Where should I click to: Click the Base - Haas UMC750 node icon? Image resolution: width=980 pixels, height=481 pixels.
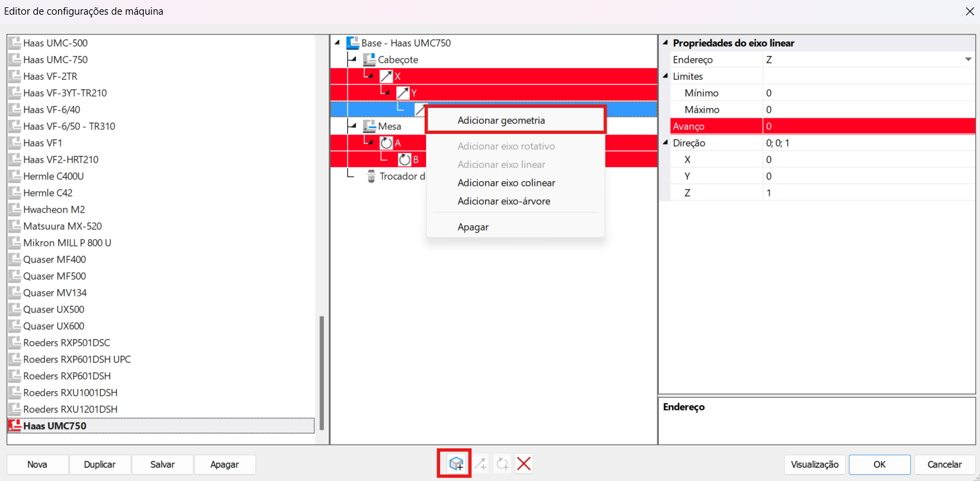(x=353, y=43)
